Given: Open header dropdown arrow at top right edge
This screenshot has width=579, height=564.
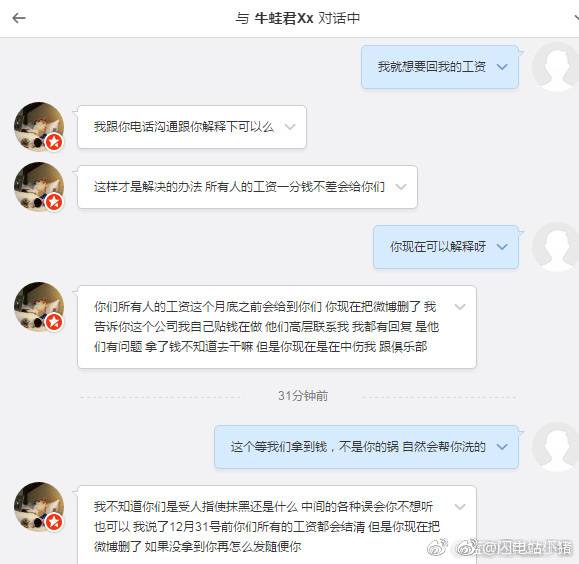Looking at the screenshot, I should pyautogui.click(x=576, y=18).
